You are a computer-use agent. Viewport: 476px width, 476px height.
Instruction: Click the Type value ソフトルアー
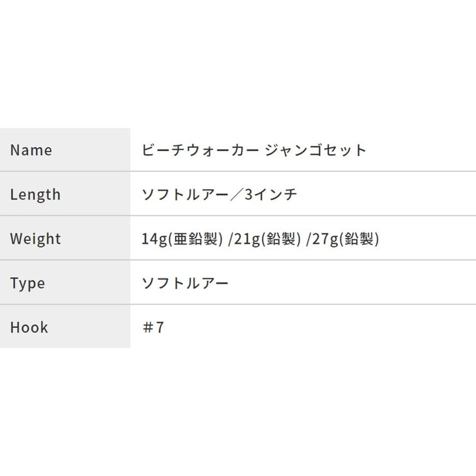tap(185, 283)
